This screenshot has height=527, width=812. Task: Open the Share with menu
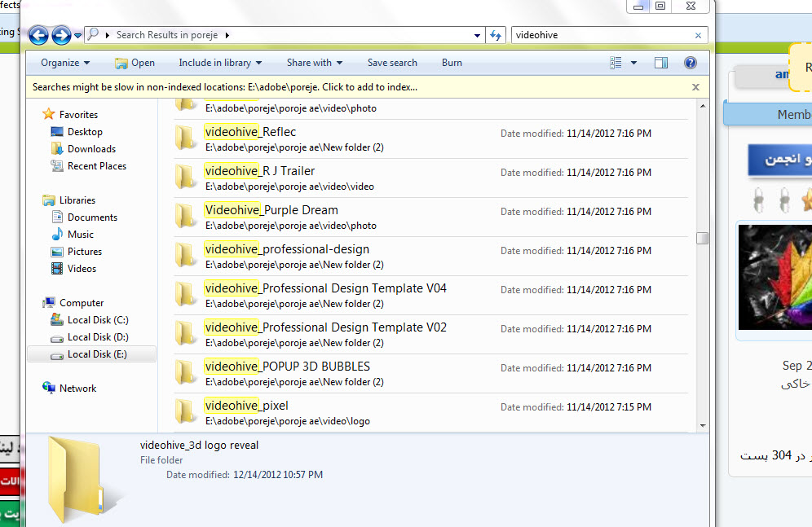coord(315,63)
